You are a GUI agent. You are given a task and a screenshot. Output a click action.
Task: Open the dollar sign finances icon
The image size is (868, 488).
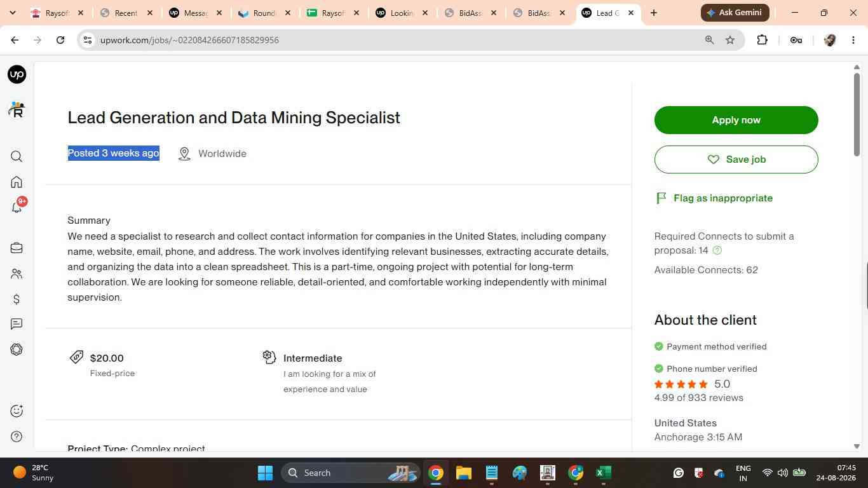pos(17,299)
